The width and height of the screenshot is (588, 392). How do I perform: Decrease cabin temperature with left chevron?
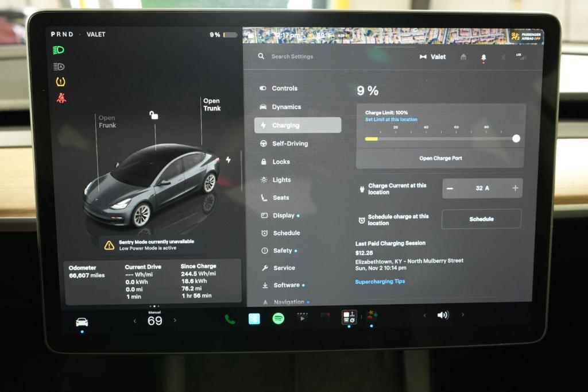pos(135,321)
